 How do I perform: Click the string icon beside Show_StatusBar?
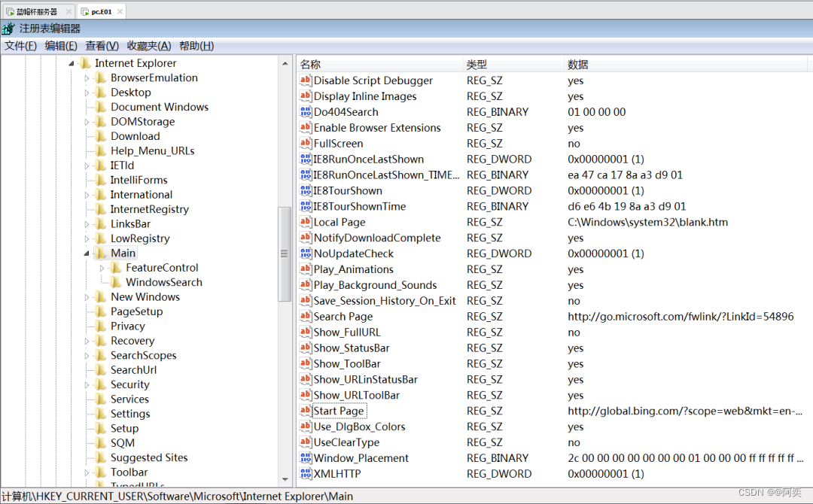click(x=306, y=348)
